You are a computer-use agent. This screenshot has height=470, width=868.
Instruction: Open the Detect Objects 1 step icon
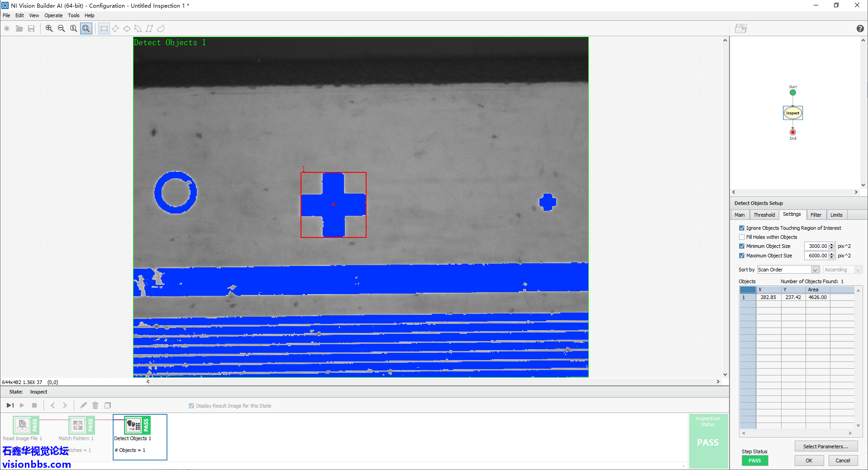point(134,425)
